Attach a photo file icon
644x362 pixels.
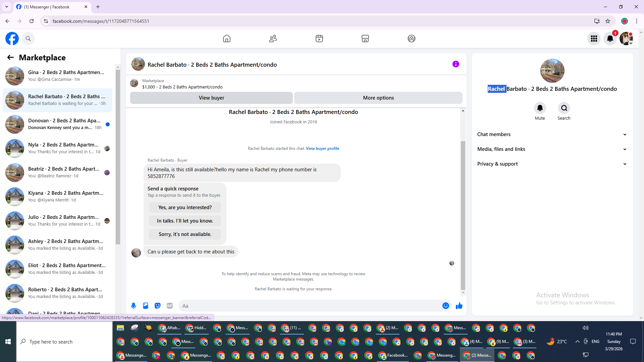tap(146, 306)
